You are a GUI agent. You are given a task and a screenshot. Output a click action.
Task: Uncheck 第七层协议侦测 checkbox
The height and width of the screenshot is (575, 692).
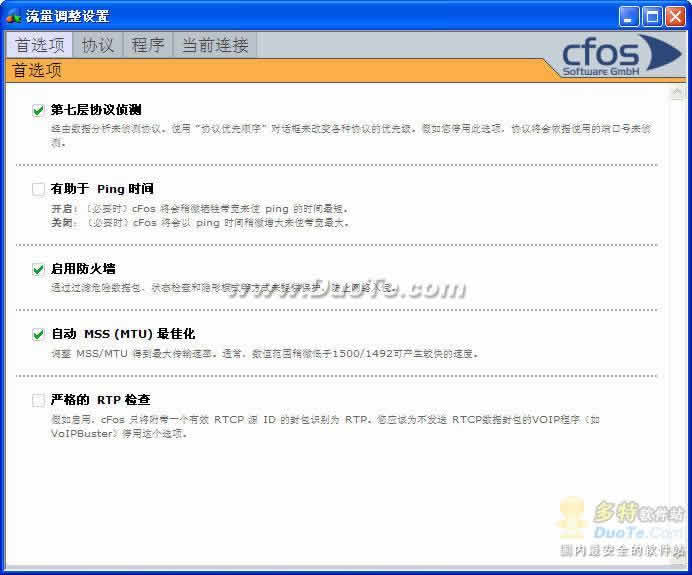pyautogui.click(x=38, y=110)
